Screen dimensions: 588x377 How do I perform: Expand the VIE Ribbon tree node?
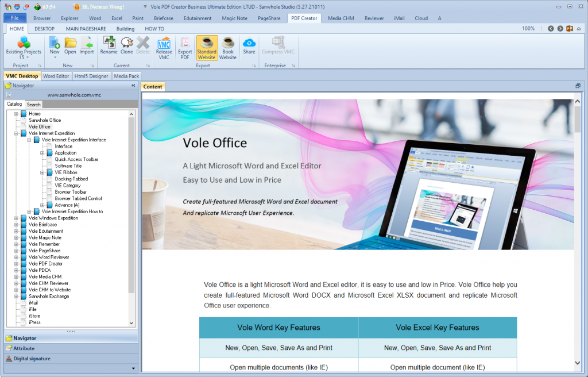(42, 172)
